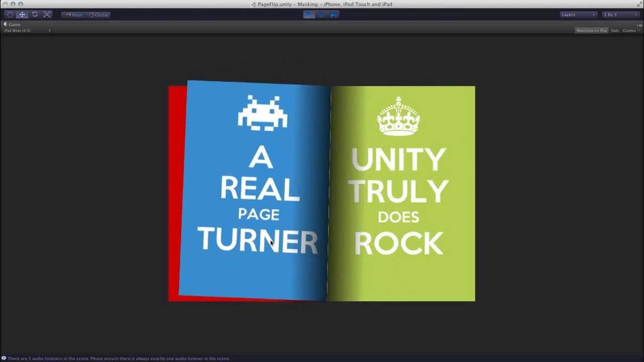Click the audio listeners warning message

point(119,358)
